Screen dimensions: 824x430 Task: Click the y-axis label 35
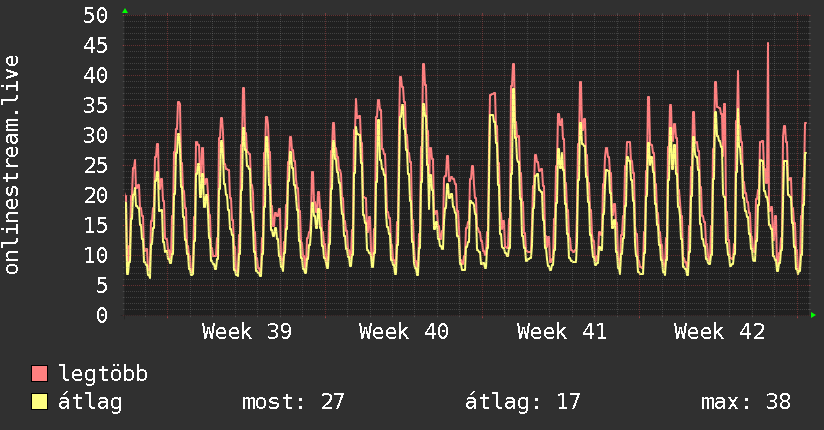click(96, 105)
